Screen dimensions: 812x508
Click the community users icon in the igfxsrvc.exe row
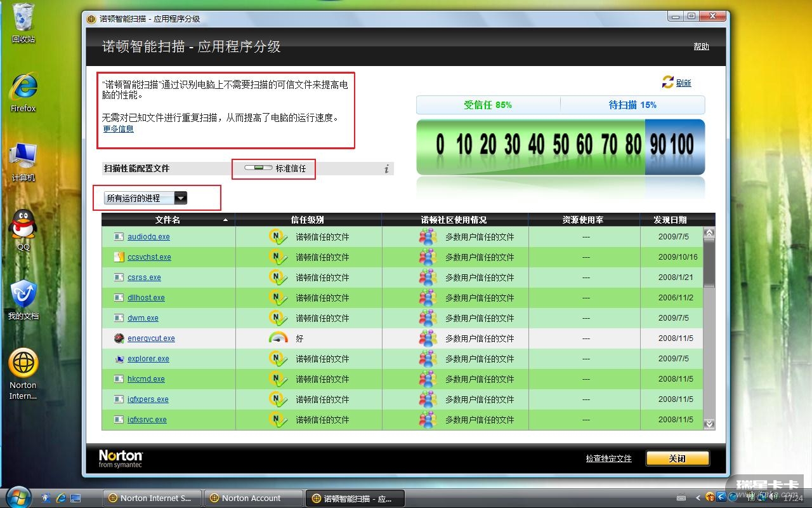(x=428, y=420)
